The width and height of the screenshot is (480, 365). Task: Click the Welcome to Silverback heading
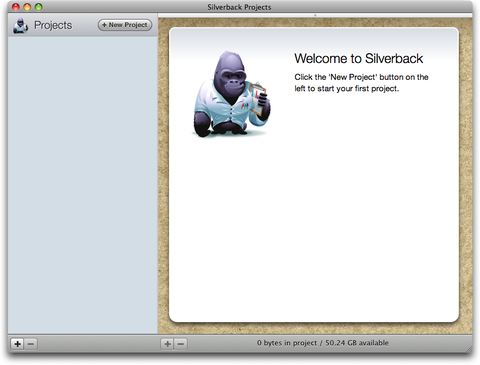[x=359, y=59]
